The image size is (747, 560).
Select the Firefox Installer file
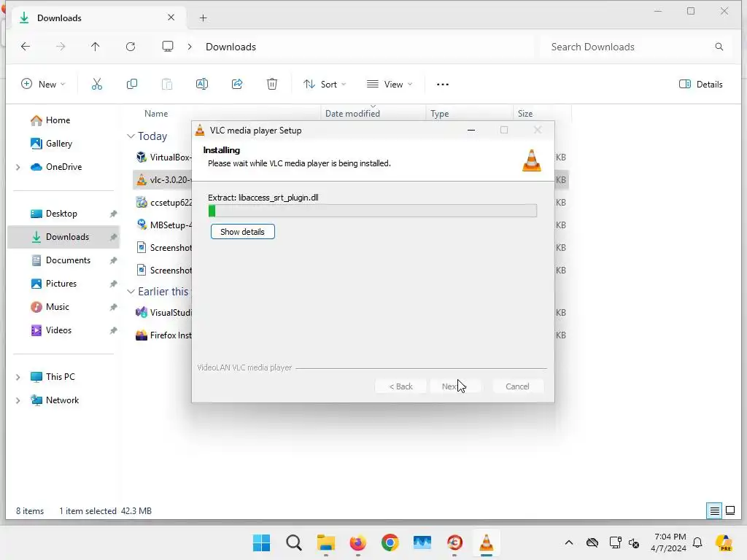(x=163, y=335)
